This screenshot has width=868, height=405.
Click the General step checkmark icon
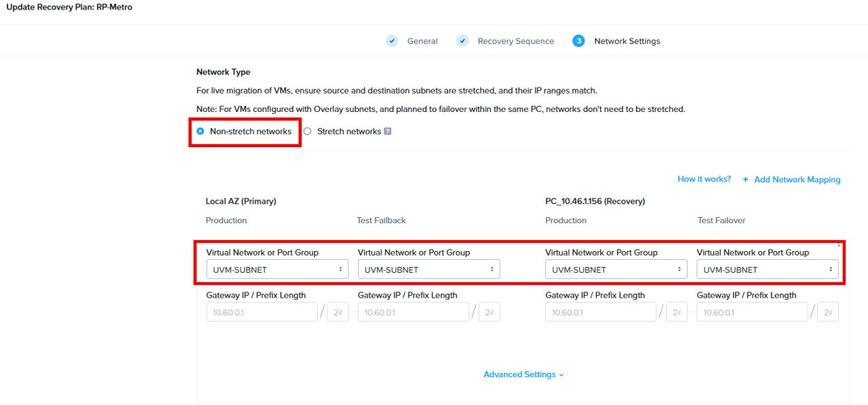pyautogui.click(x=392, y=41)
